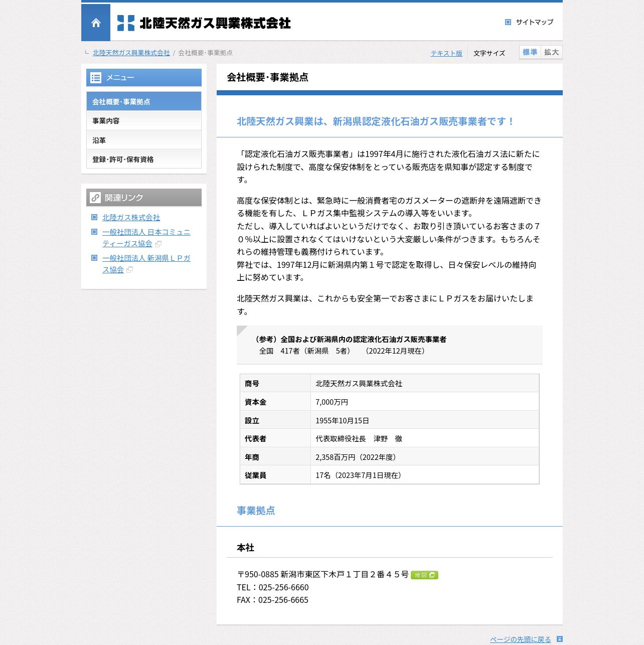Open the サイトマップ link
The height and width of the screenshot is (645, 644).
535,22
